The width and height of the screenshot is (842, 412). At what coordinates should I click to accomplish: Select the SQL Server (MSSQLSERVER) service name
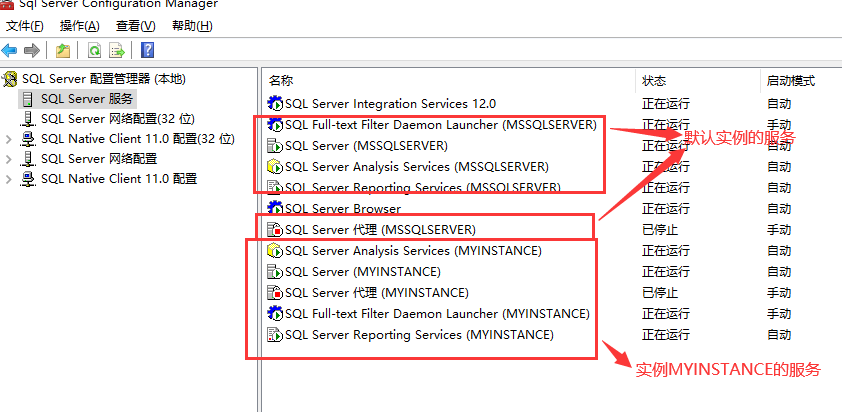[x=366, y=146]
